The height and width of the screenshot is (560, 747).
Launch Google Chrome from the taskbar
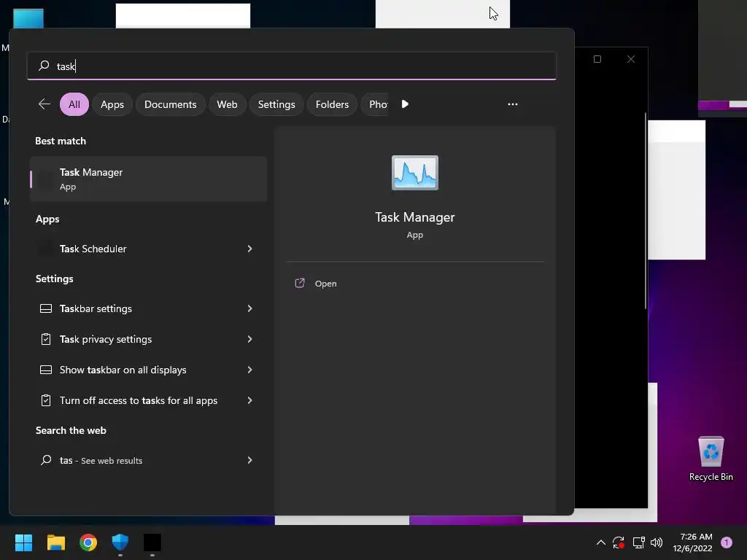click(x=88, y=542)
